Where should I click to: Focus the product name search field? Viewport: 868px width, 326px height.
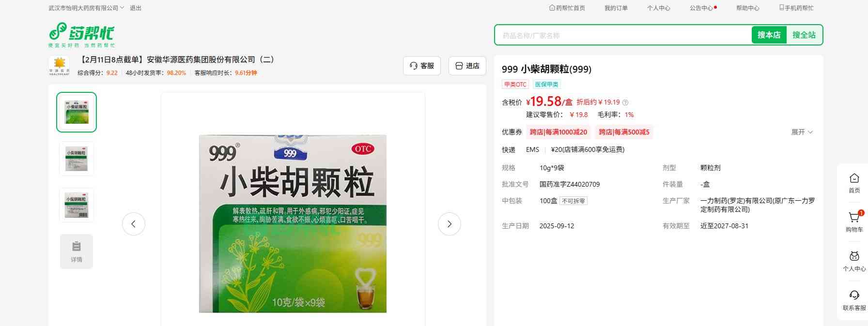(x=622, y=35)
